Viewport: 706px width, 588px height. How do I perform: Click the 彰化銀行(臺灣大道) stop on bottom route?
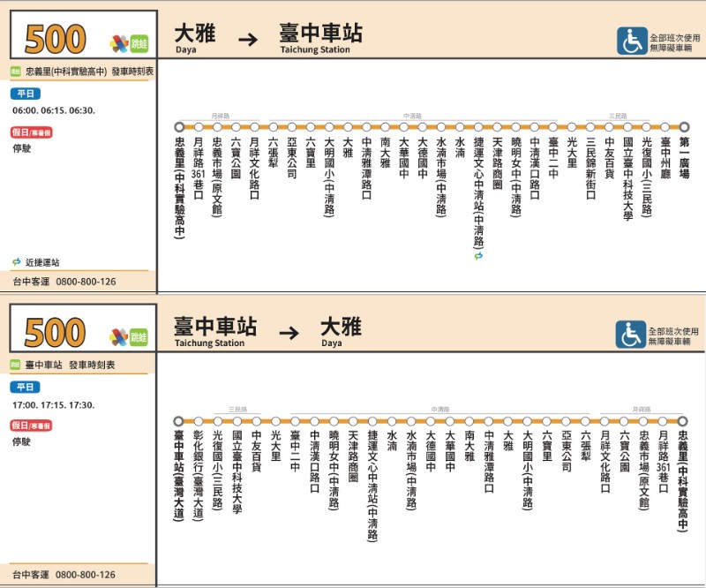point(199,475)
